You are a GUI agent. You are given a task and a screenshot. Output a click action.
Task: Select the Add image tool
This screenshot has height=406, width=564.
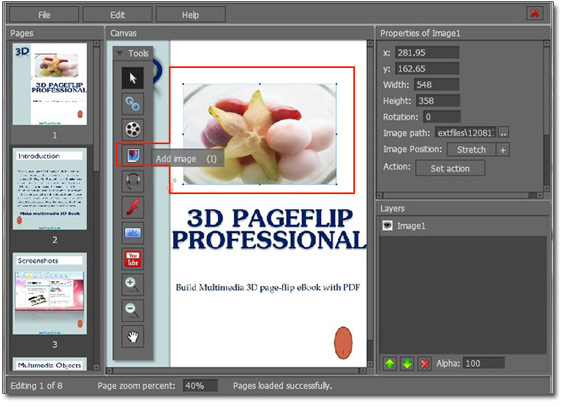point(133,155)
